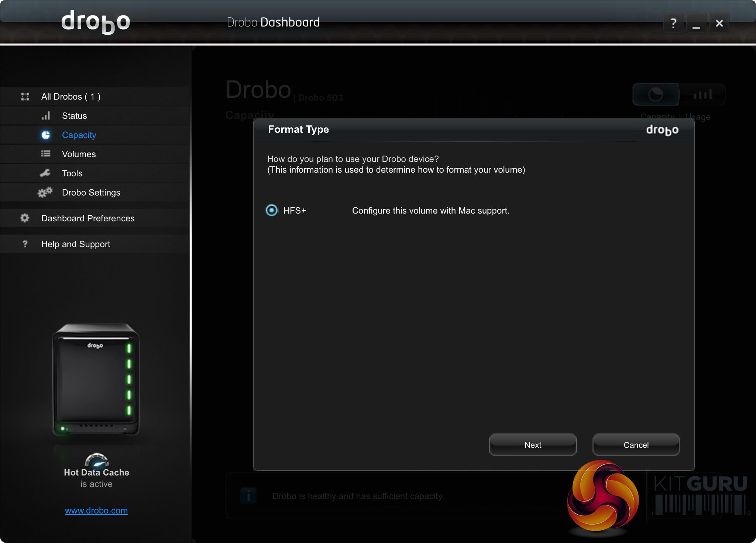
Task: Click the Capacity pie icon in sidebar
Action: pos(46,135)
